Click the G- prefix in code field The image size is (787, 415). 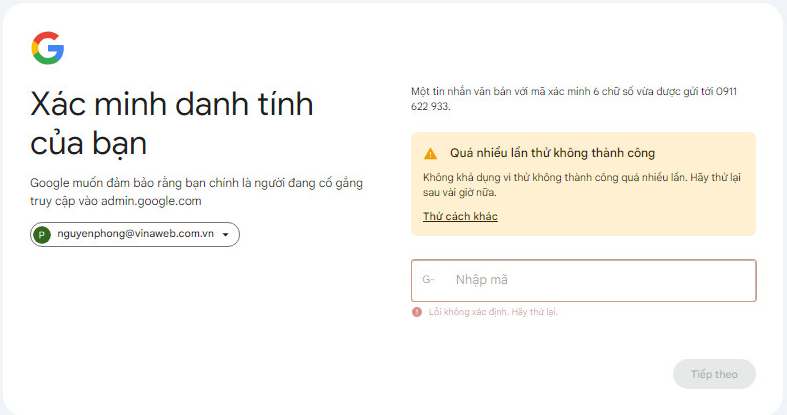point(428,280)
